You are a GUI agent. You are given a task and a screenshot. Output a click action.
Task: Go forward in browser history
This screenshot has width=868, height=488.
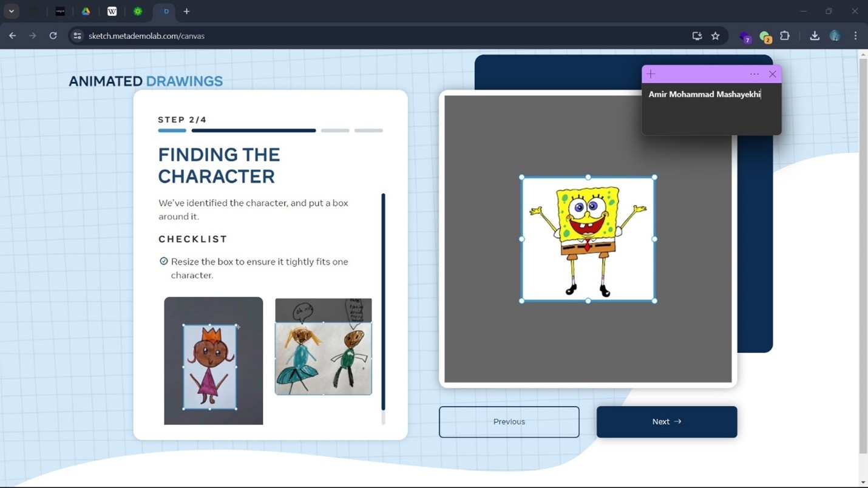click(x=33, y=36)
